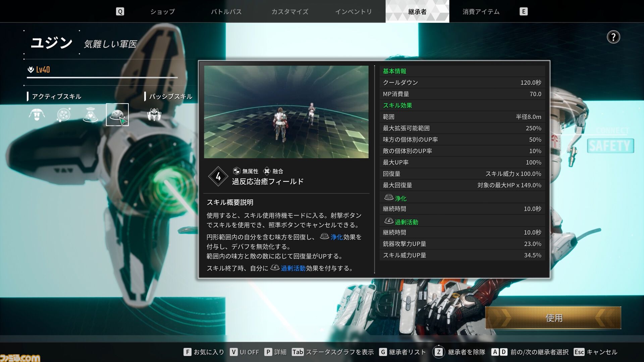The image size is (644, 362).
Task: Open the 消費アイテム tab
Action: [x=481, y=11]
